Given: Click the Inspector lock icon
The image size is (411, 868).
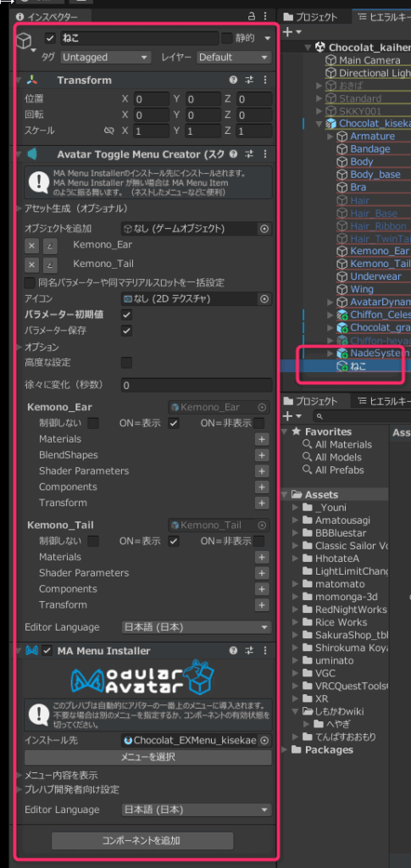Looking at the screenshot, I should point(252,17).
